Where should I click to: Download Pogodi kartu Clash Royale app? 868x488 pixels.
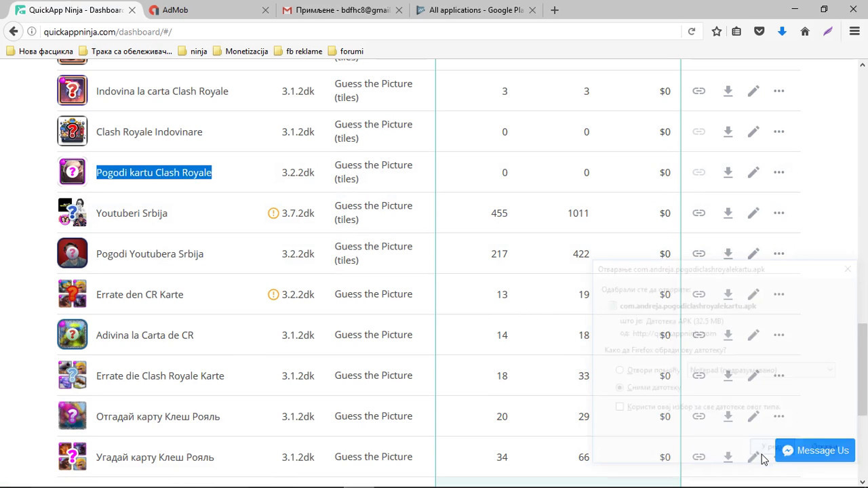[x=728, y=172]
